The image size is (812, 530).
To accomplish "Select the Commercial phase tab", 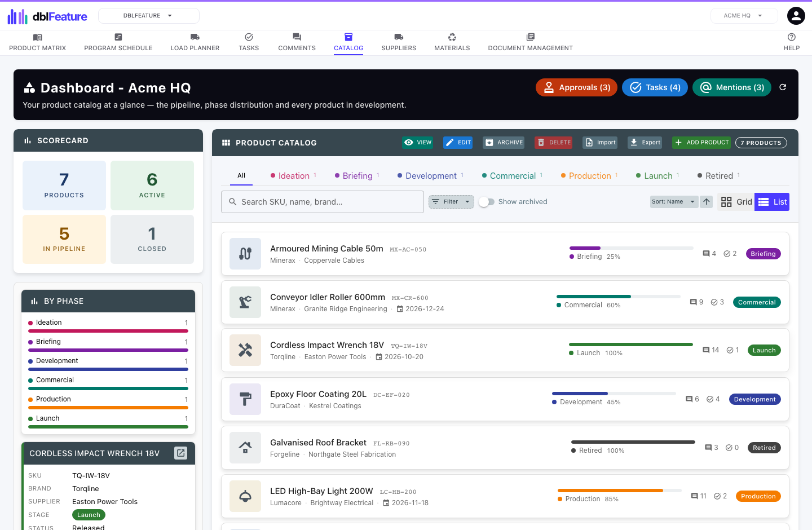I will click(x=513, y=176).
